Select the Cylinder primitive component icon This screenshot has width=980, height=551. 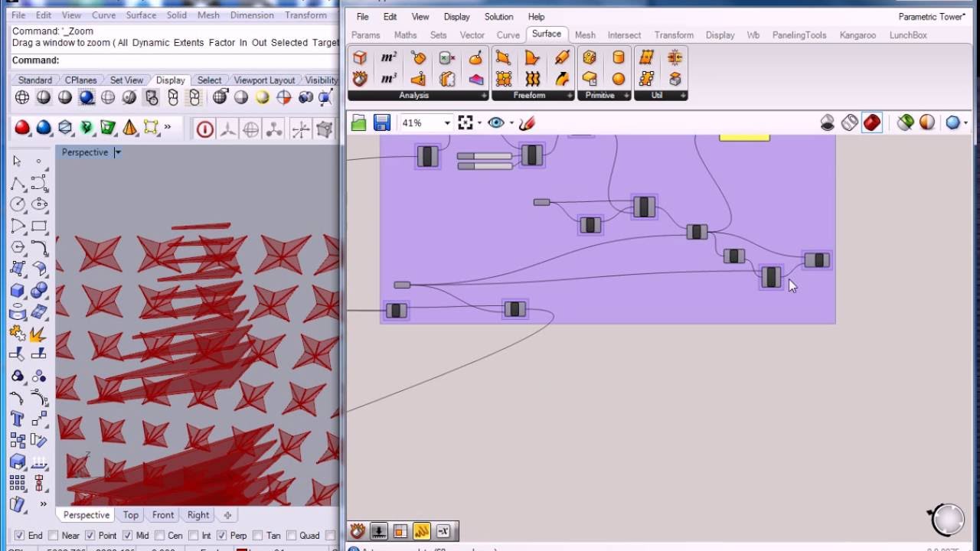point(619,57)
